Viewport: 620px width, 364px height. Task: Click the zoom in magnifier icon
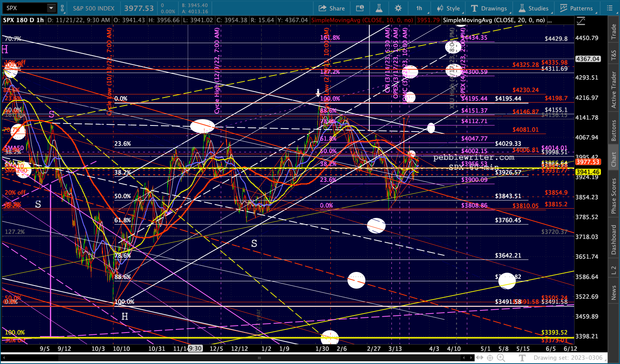(x=501, y=358)
